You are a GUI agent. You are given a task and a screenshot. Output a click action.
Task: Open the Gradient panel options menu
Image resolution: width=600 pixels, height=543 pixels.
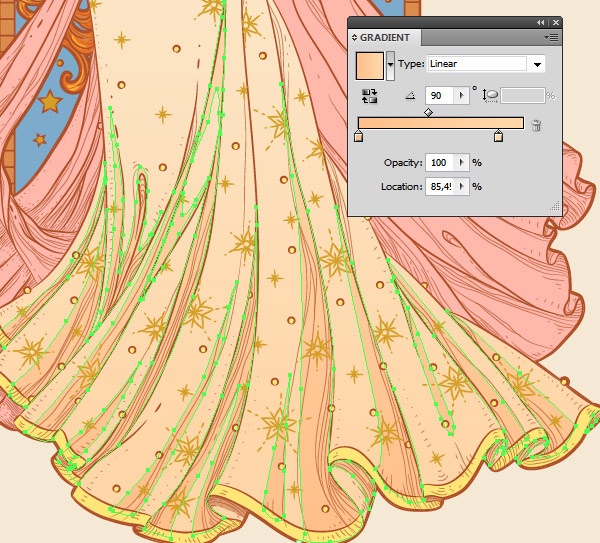551,37
